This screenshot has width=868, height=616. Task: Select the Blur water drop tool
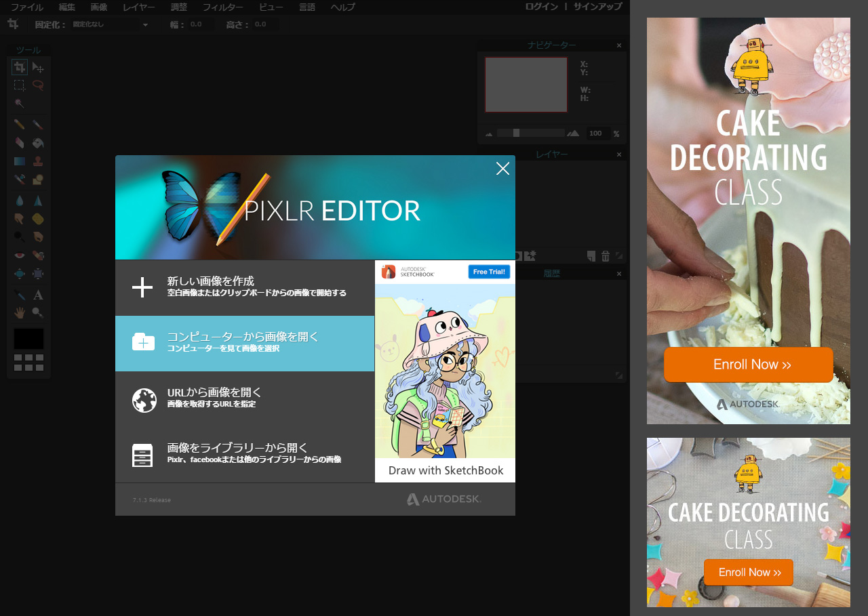[20, 201]
